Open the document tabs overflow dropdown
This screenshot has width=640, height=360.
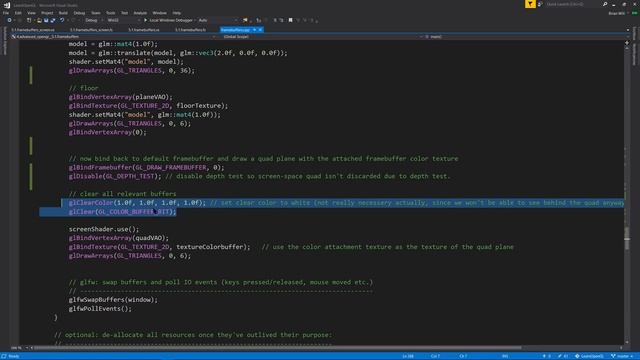pyautogui.click(x=628, y=30)
